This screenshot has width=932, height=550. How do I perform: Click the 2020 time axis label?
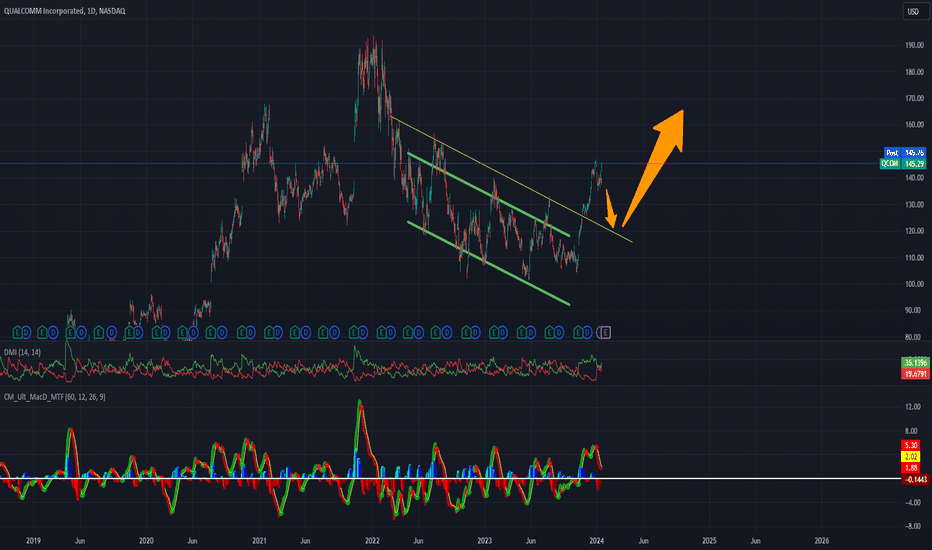click(146, 540)
